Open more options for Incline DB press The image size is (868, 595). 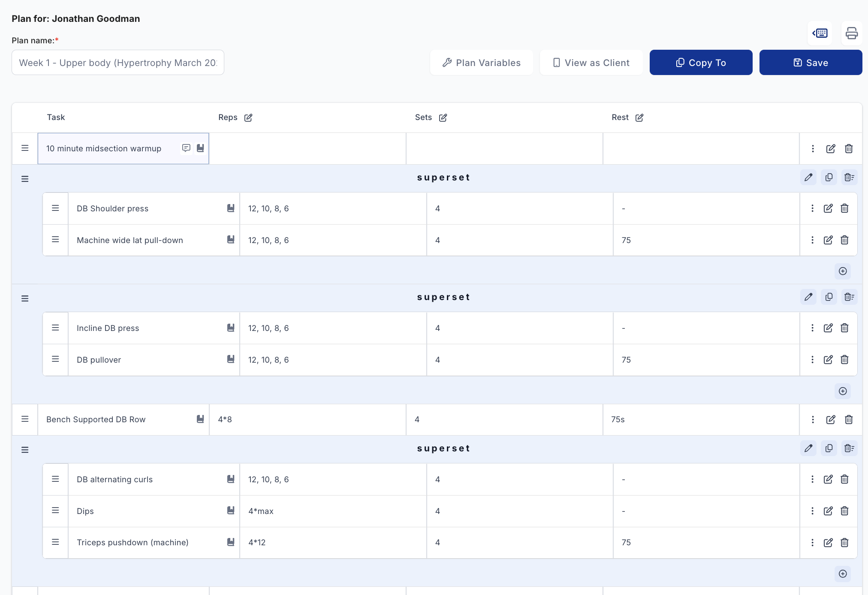(812, 328)
